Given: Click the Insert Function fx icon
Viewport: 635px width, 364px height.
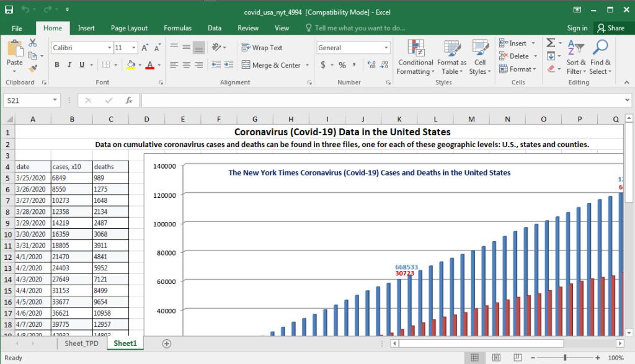Looking at the screenshot, I should click(128, 100).
